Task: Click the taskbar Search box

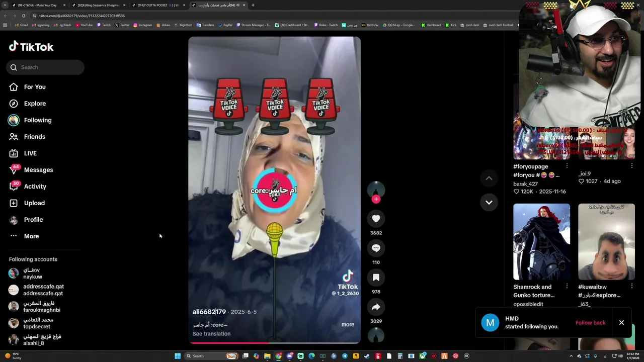Action: pyautogui.click(x=211, y=356)
